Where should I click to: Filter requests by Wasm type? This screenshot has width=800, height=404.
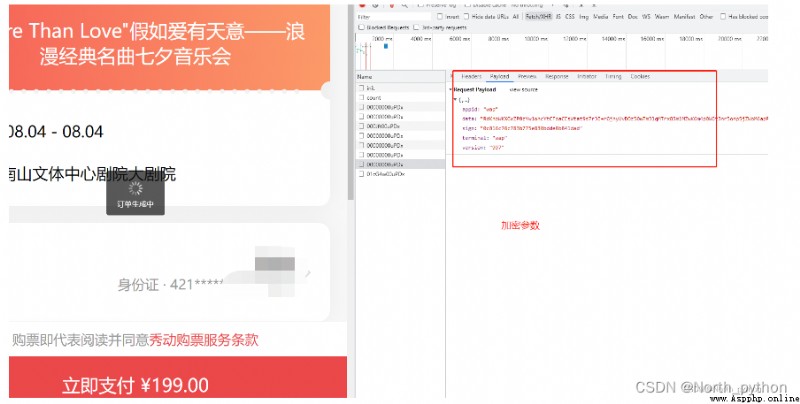pyautogui.click(x=662, y=17)
